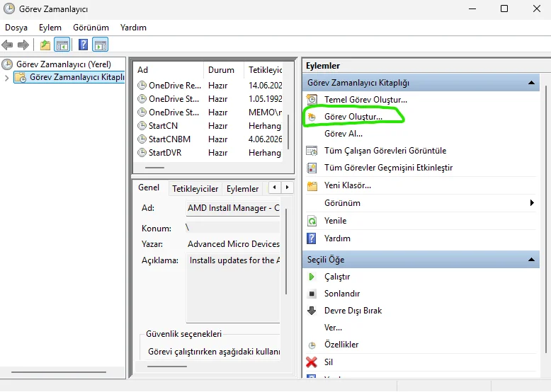The width and height of the screenshot is (551, 392).
Task: Open the Yardım menu in menu bar
Action: coord(133,28)
